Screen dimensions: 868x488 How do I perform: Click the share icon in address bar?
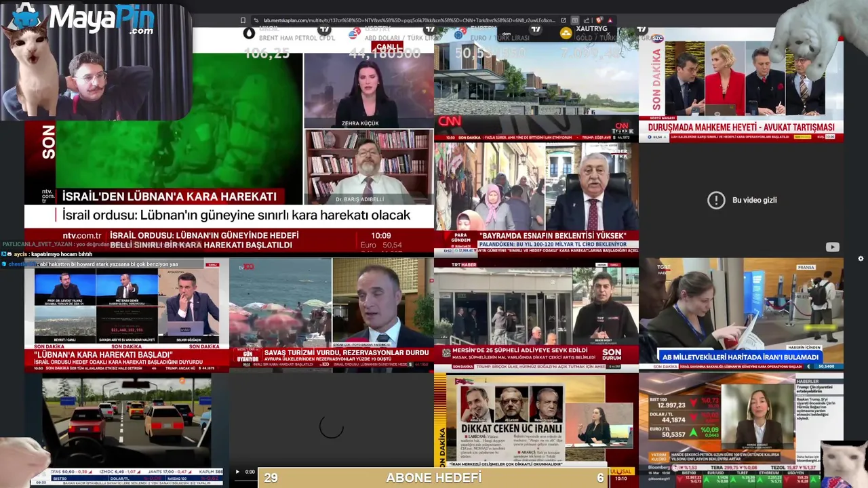(x=587, y=20)
